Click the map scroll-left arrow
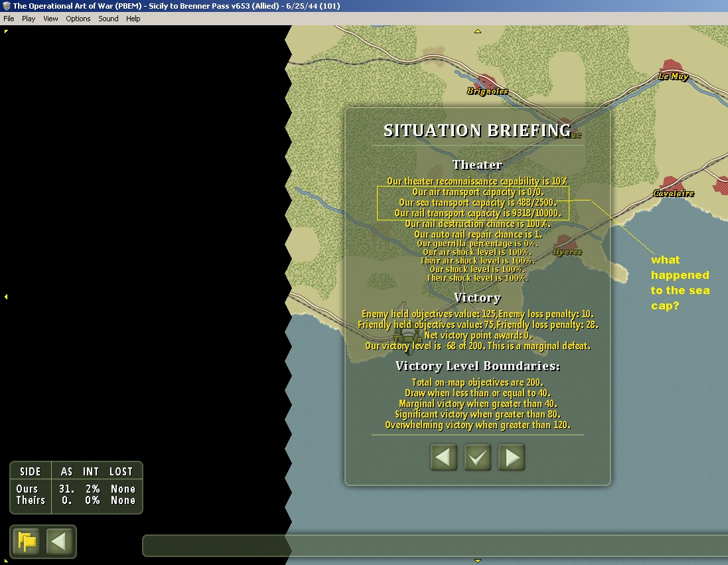This screenshot has width=728, height=565. (6, 296)
